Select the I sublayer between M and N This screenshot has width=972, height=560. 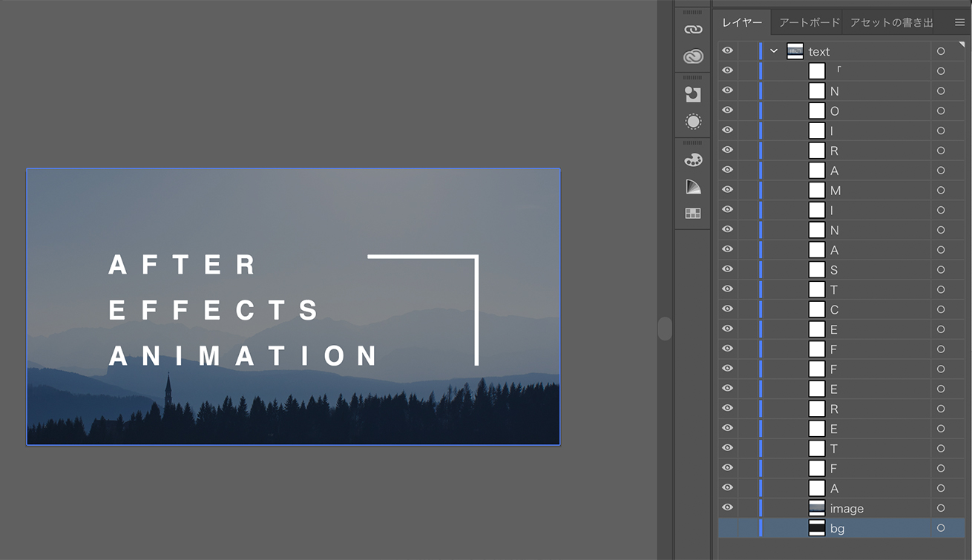[832, 211]
